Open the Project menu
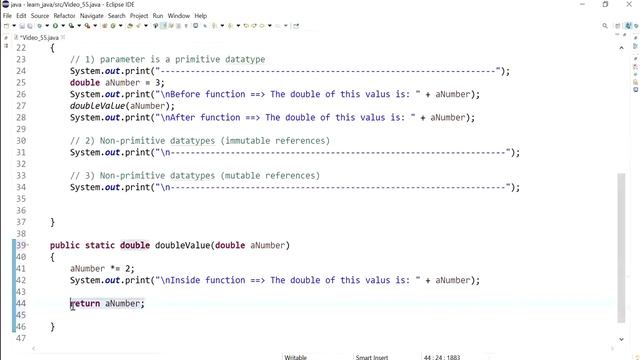Image resolution: width=640 pixels, height=360 pixels. click(x=139, y=16)
